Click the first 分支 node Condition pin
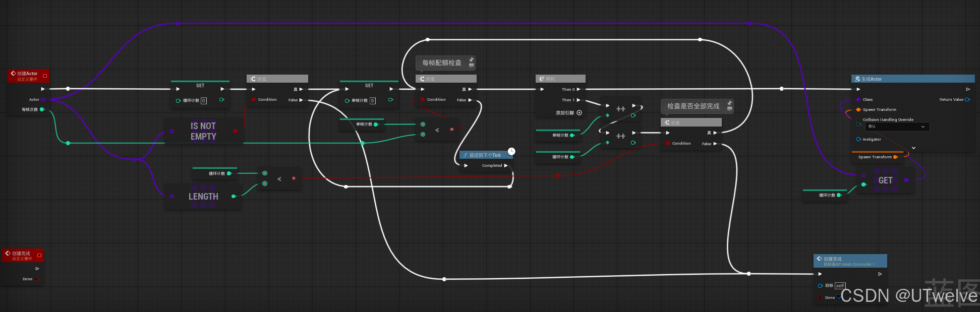 tap(254, 100)
